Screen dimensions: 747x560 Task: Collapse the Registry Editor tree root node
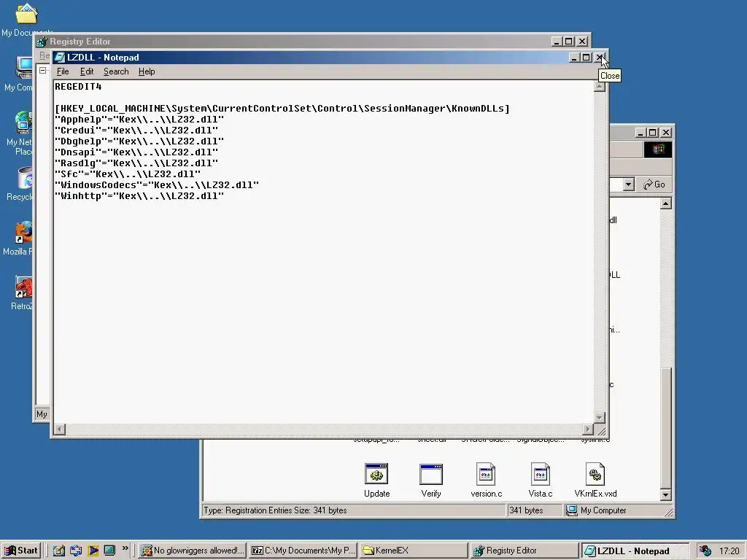tap(43, 71)
